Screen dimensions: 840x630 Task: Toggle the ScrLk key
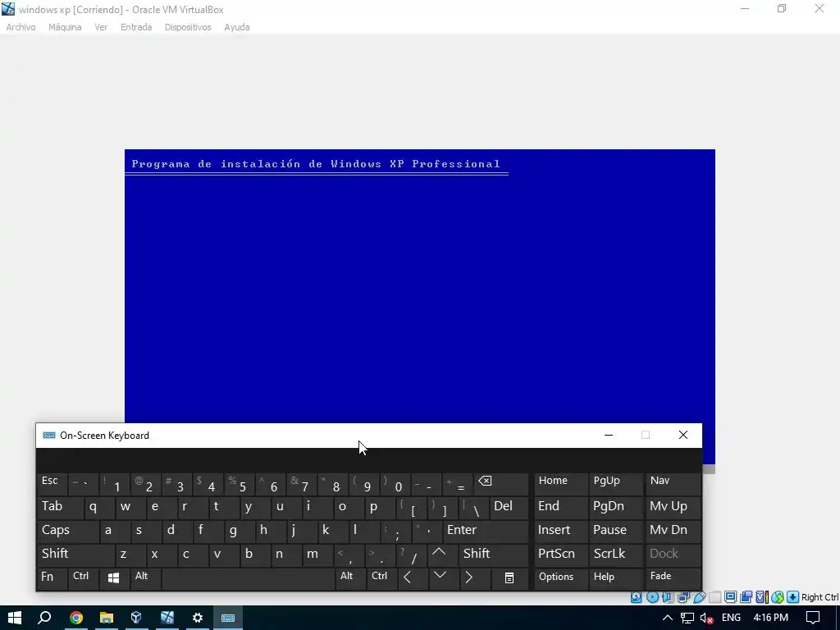(615, 555)
